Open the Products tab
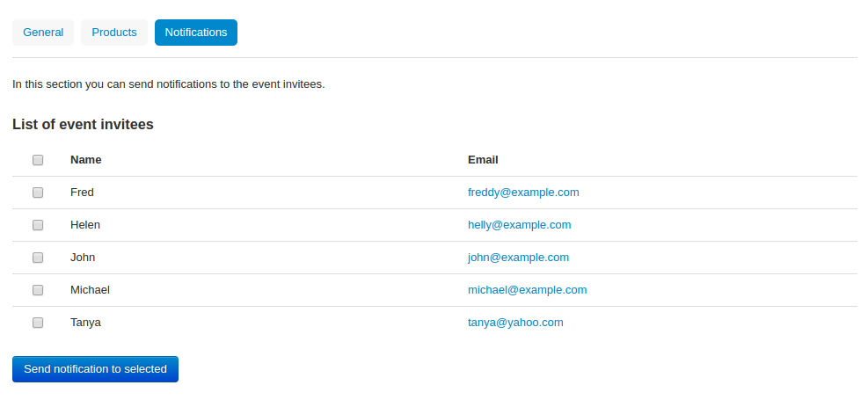Image resolution: width=868 pixels, height=407 pixels. pos(114,33)
